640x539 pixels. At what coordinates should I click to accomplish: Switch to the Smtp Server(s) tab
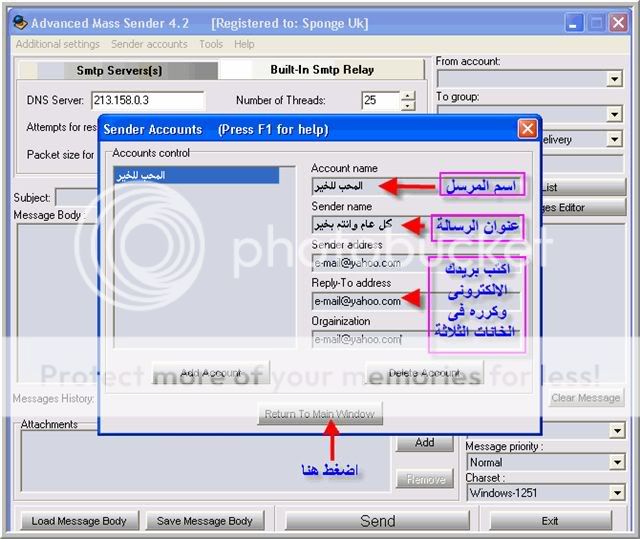[119, 71]
